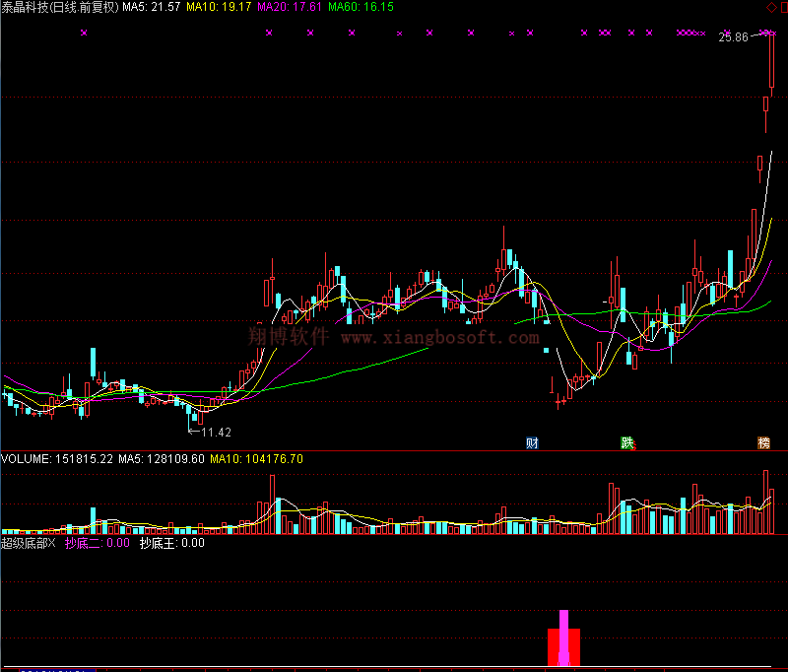Click the orange 榜 ranking marker
Screen dimensions: 788x672
(763, 442)
